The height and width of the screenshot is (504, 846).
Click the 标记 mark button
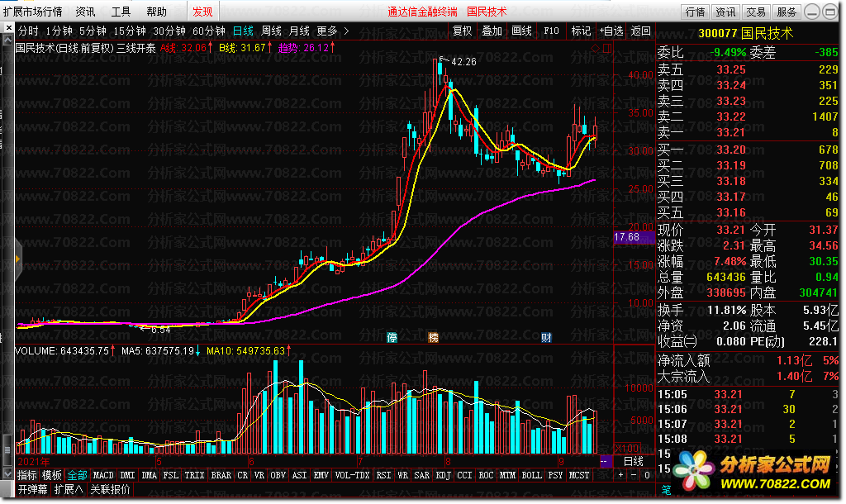pyautogui.click(x=581, y=31)
